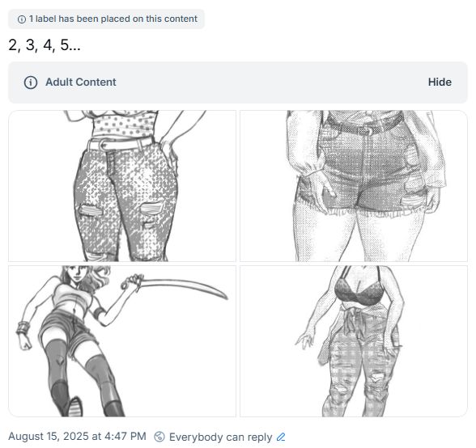The image size is (476, 448).
Task: Open the sword-wielding girl sketch thumbnail
Action: (x=122, y=341)
